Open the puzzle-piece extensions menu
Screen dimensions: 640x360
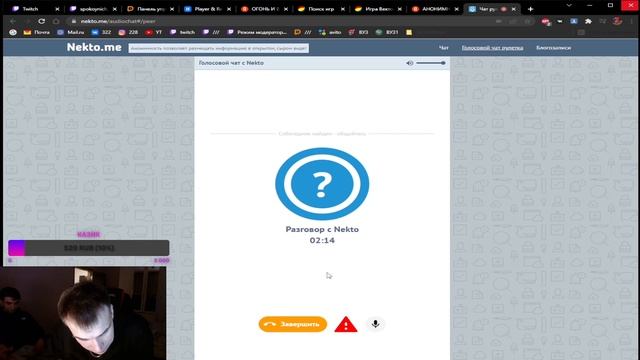coord(588,21)
